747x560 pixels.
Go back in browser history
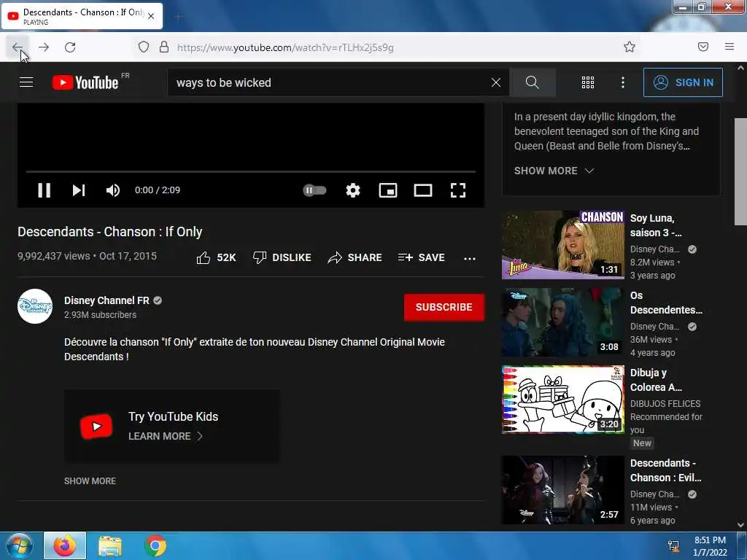tap(18, 47)
